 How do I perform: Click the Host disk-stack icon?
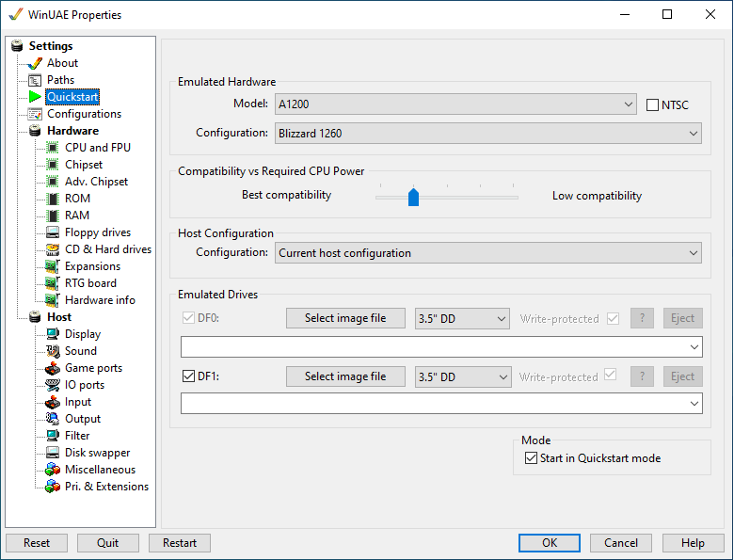click(x=35, y=317)
